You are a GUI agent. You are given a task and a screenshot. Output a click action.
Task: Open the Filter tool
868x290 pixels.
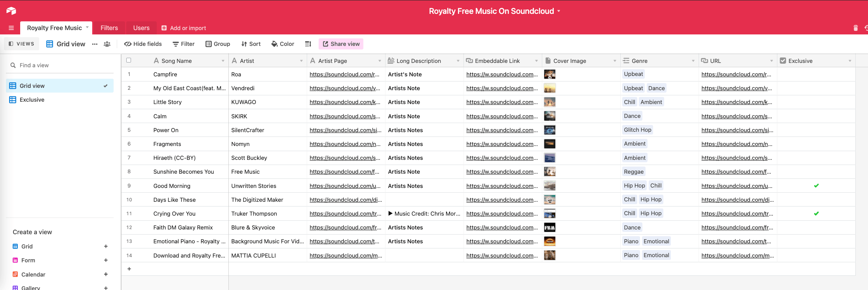coord(184,44)
